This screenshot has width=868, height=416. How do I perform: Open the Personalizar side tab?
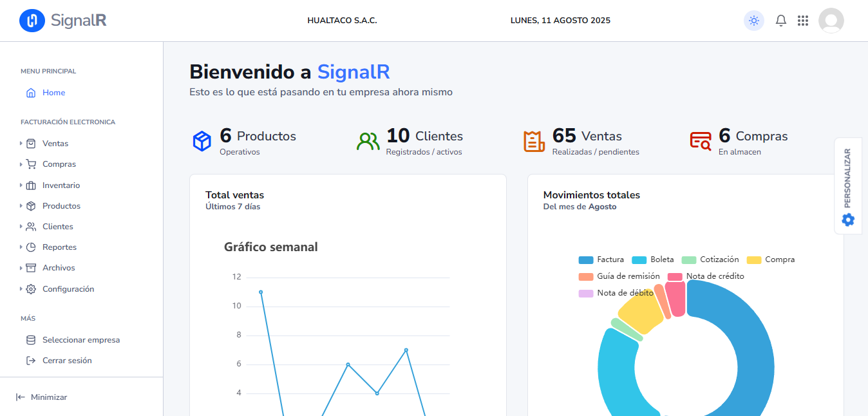(x=848, y=186)
